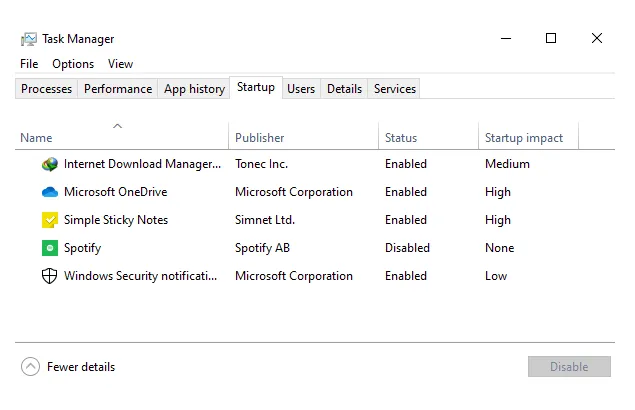The image size is (635, 410).
Task: Click the green Spotify icon
Action: click(x=50, y=248)
